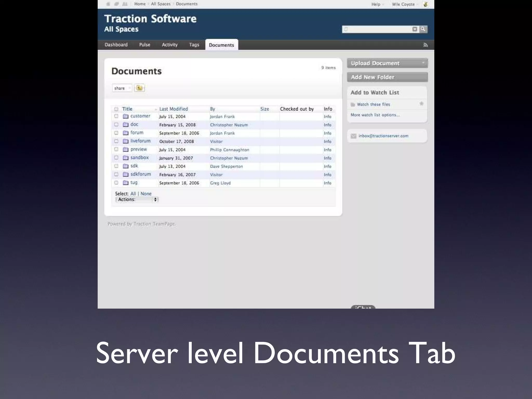Check the tug row checkbox
The image size is (532, 399).
pyautogui.click(x=116, y=183)
